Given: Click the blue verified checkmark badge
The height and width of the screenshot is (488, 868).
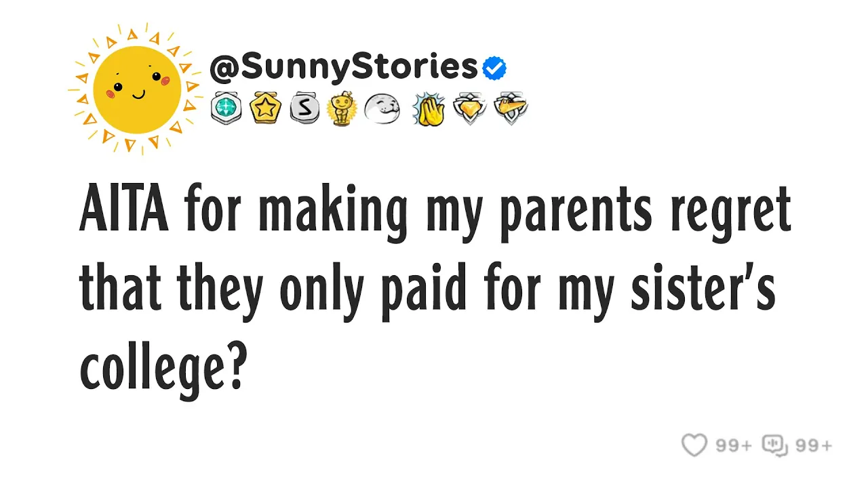Looking at the screenshot, I should click(494, 68).
